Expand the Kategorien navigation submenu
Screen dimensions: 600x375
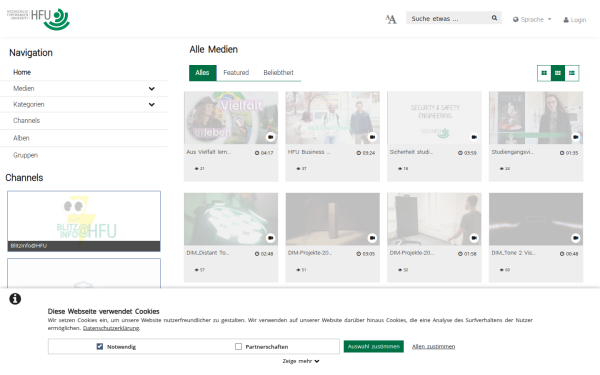[x=152, y=104]
